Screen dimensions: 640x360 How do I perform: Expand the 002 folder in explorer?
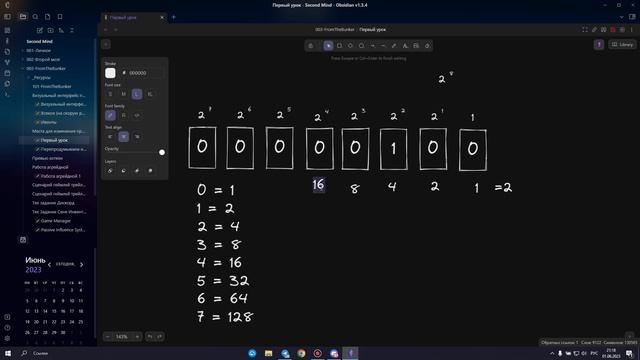[x=43, y=60]
